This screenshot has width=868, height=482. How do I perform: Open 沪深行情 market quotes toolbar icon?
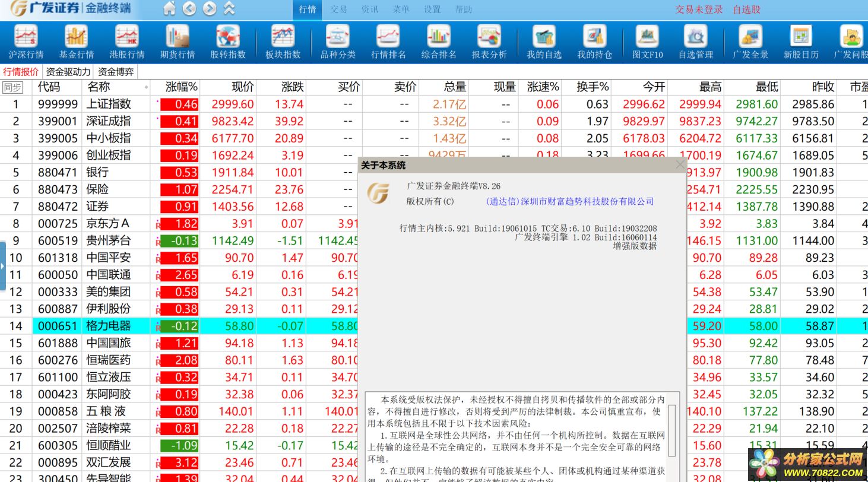pos(26,42)
